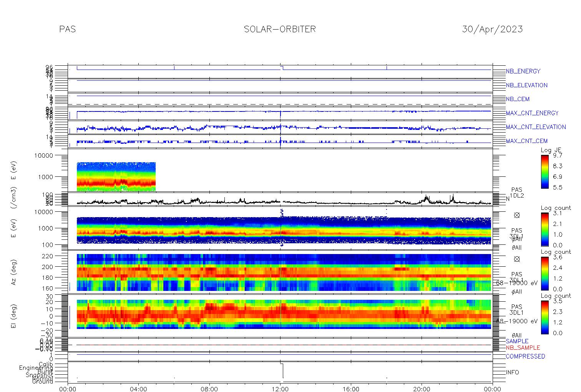Click the PAS 1DL2 product label
581x392 pixels.
517,193
